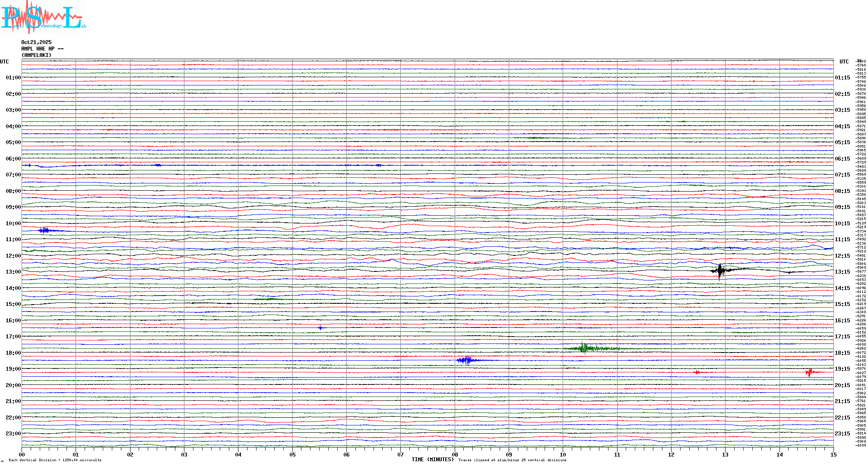This screenshot has width=868, height=466.
Task: Click the (AMPELAKI) station name text
Action: pos(36,55)
